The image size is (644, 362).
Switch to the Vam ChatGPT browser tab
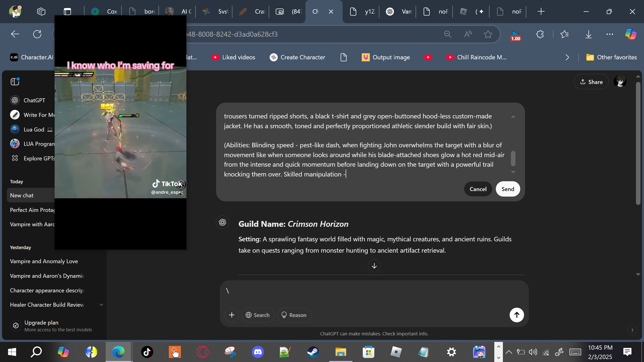click(398, 12)
